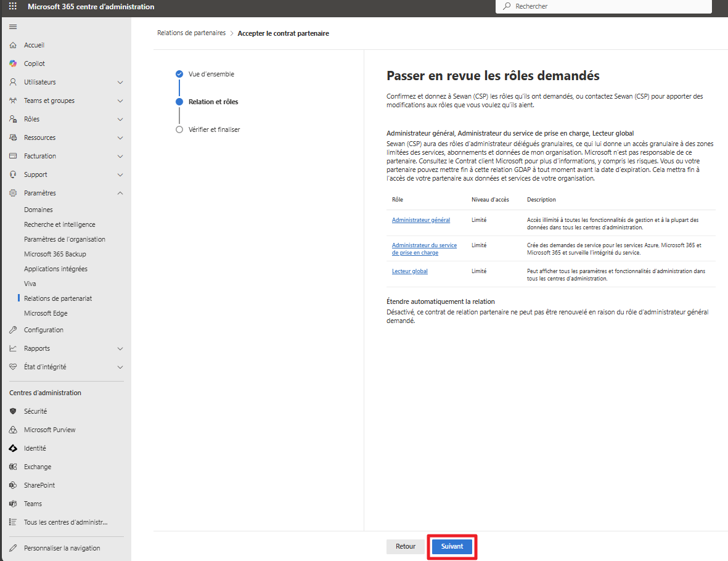Collapse navigation with the hamburger icon
The height and width of the screenshot is (561, 728).
tap(13, 27)
